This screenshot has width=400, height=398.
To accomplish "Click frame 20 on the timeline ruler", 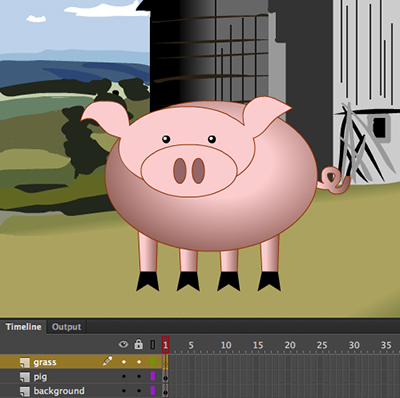I will 290,345.
